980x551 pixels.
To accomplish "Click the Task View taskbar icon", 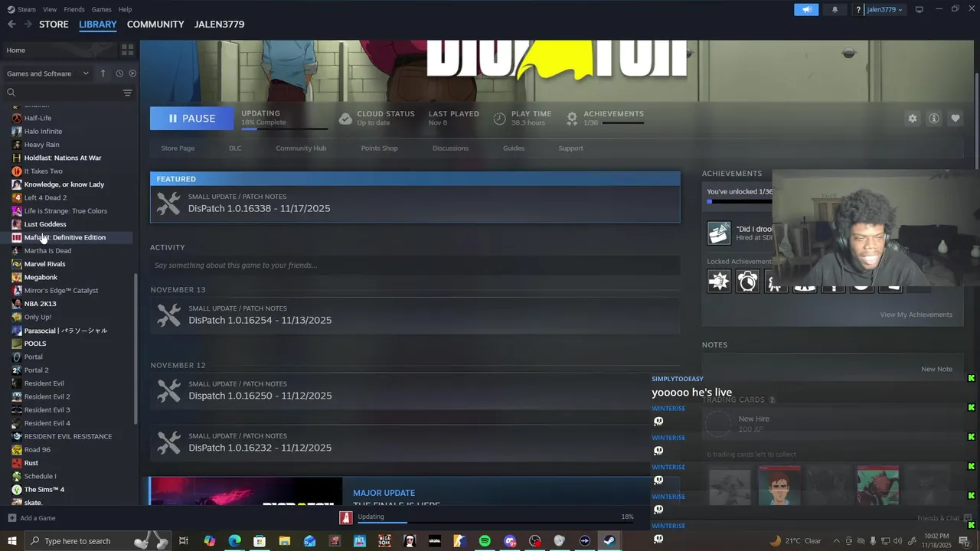I will pyautogui.click(x=184, y=541).
